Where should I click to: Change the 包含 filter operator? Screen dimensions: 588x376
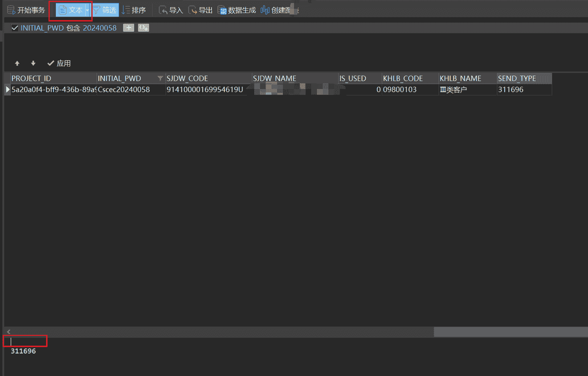(x=73, y=28)
